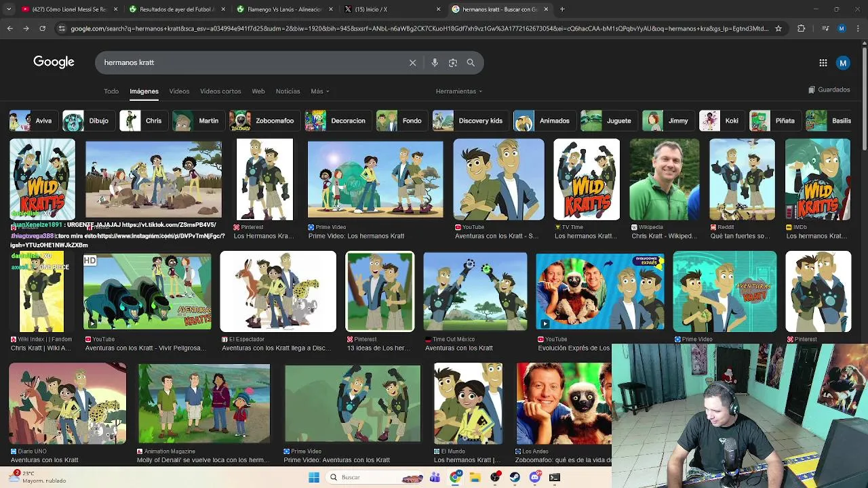Viewport: 868px width, 488px height.
Task: Click the magnifier search submit icon
Action: click(x=471, y=62)
